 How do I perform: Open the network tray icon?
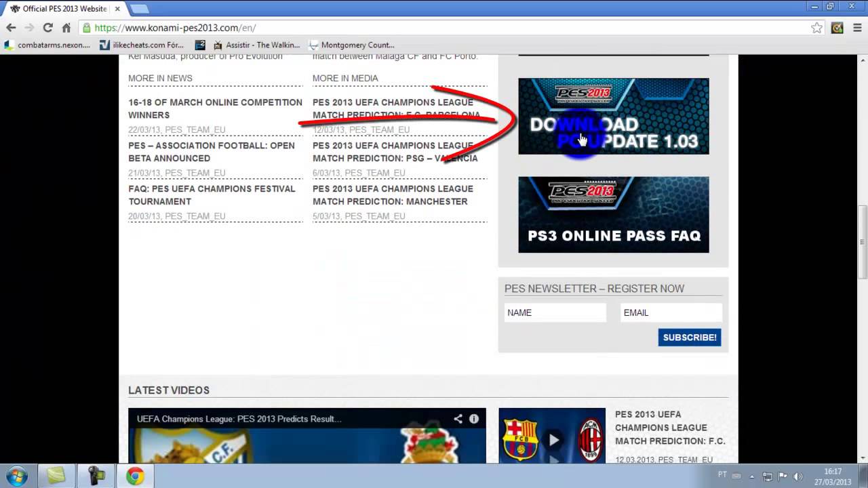pyautogui.click(x=768, y=476)
